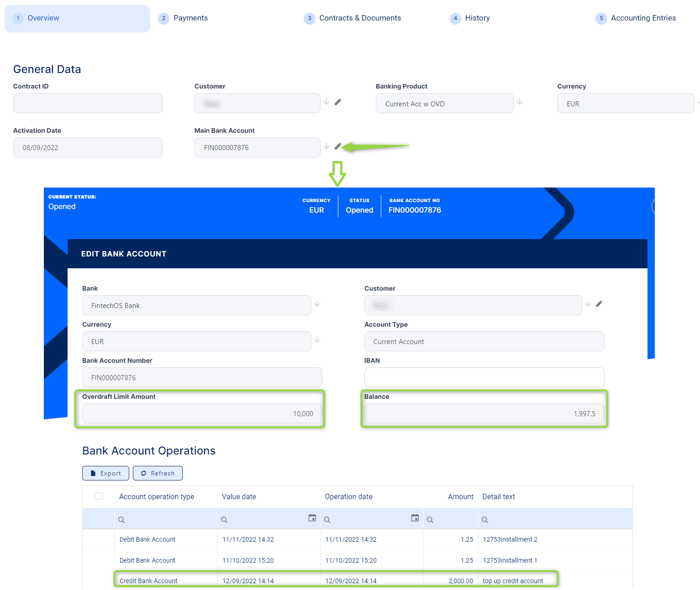Viewport: 700px width, 590px height.
Task: Open calendar picker in Operation date filter
Action: pyautogui.click(x=415, y=518)
